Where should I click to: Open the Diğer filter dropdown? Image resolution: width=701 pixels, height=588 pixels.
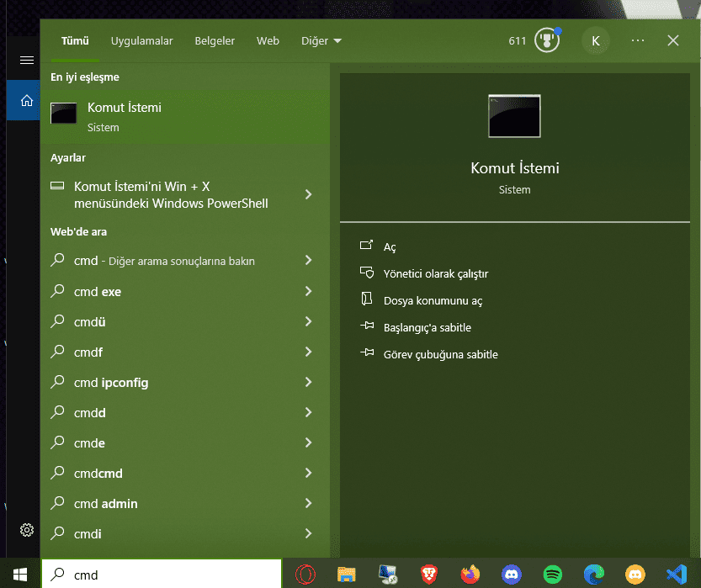coord(321,41)
